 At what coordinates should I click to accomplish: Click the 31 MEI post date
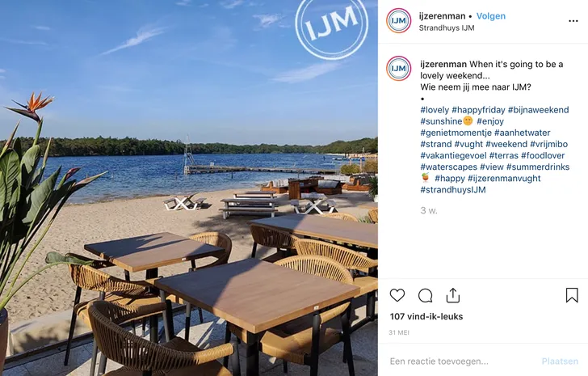coord(399,332)
